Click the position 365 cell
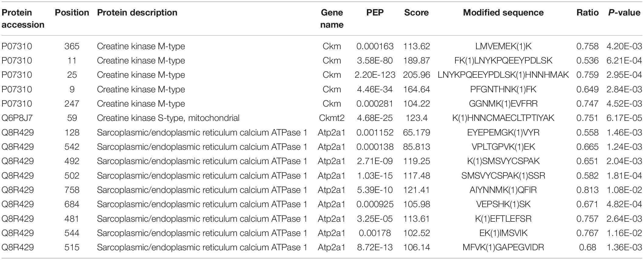 (x=72, y=46)
